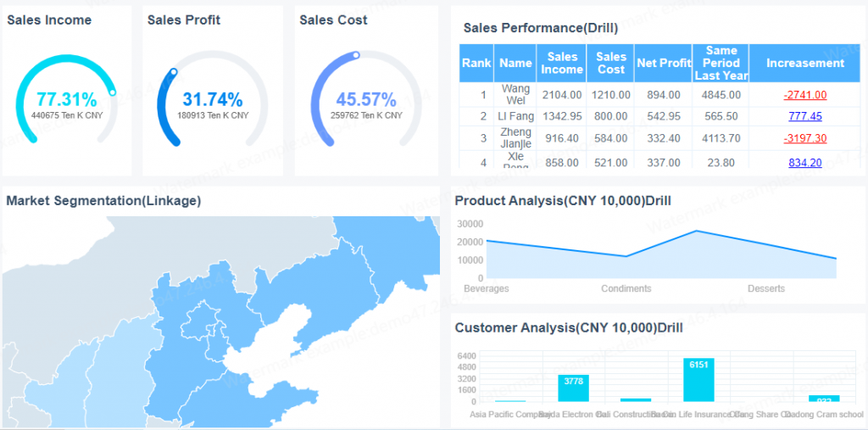Click the Sales Cost gauge end knob

click(356, 55)
